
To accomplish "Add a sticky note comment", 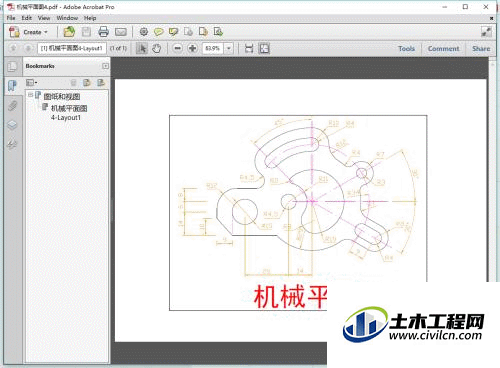I will click(x=159, y=32).
